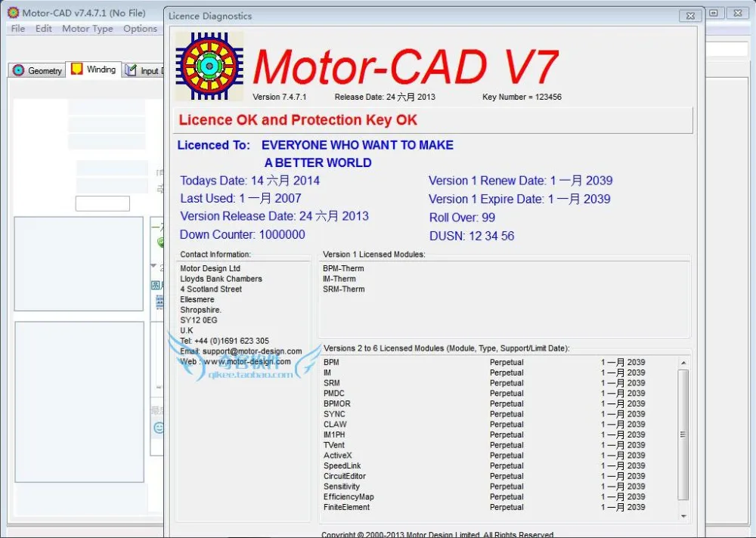Click the Motor-CAD V7 logo in Licence Diagnostics
The width and height of the screenshot is (756, 538).
(209, 66)
